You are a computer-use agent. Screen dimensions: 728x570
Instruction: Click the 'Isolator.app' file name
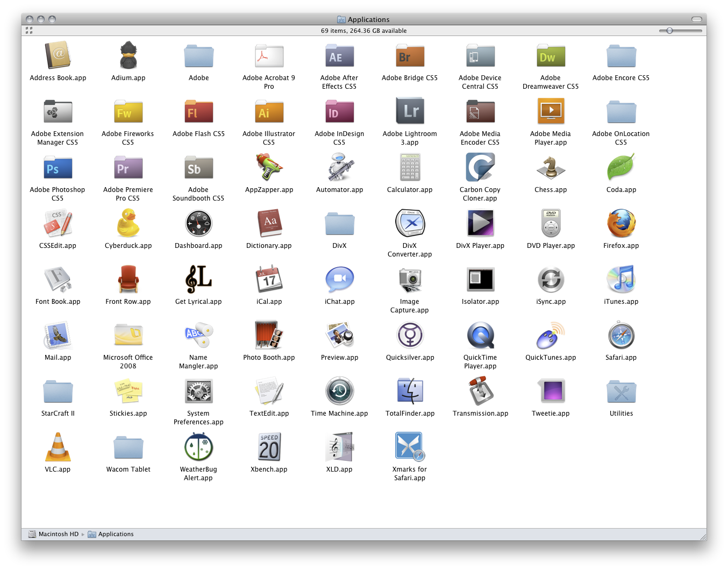pos(480,302)
